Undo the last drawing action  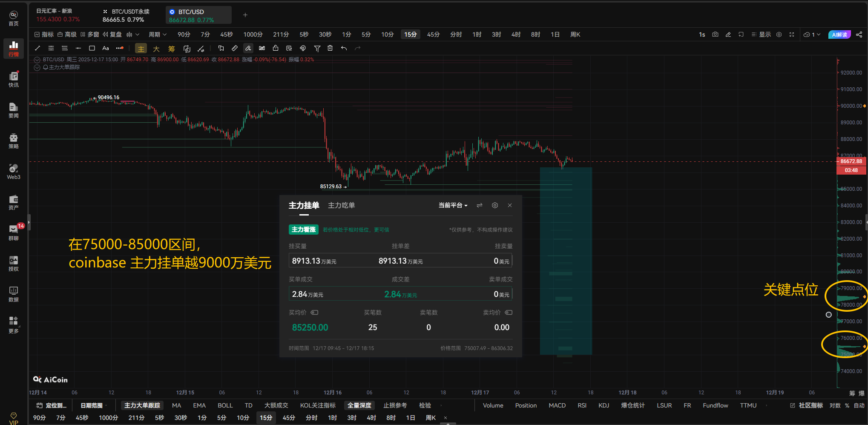[x=344, y=48]
